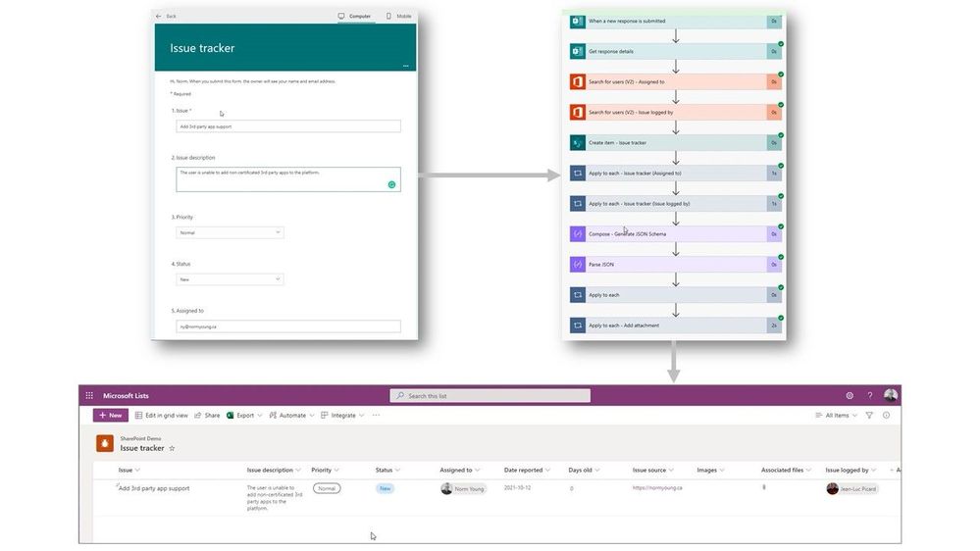Click Forms icon of 'When a new response is submitted'
Image resolution: width=980 pixels, height=551 pixels.
pyautogui.click(x=578, y=22)
